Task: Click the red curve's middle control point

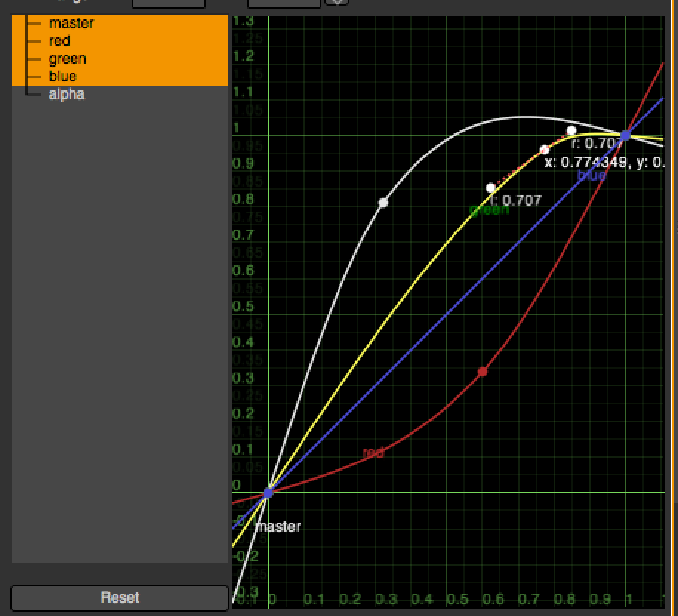Action: click(483, 372)
